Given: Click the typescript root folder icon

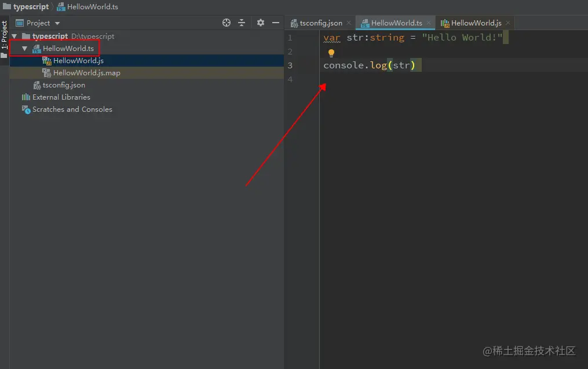Looking at the screenshot, I should 26,36.
